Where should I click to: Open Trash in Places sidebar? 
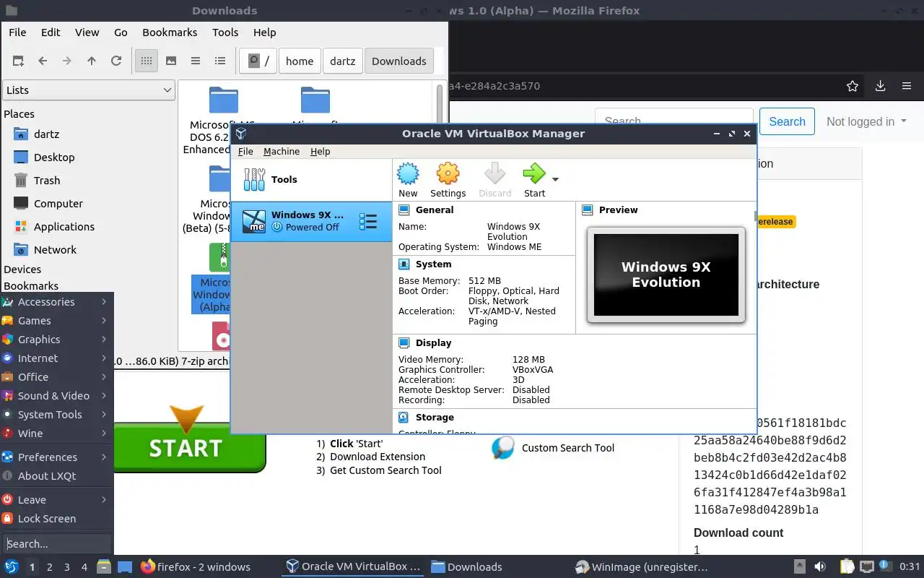tap(47, 181)
